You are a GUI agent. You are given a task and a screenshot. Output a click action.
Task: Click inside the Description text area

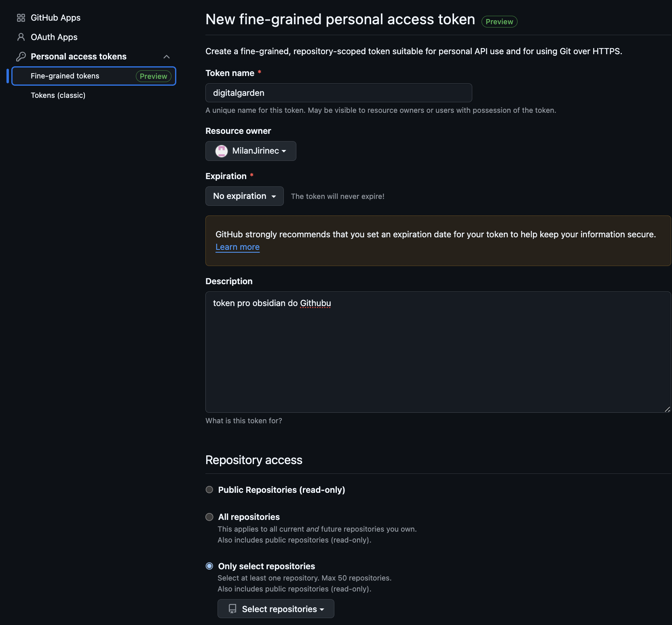438,352
